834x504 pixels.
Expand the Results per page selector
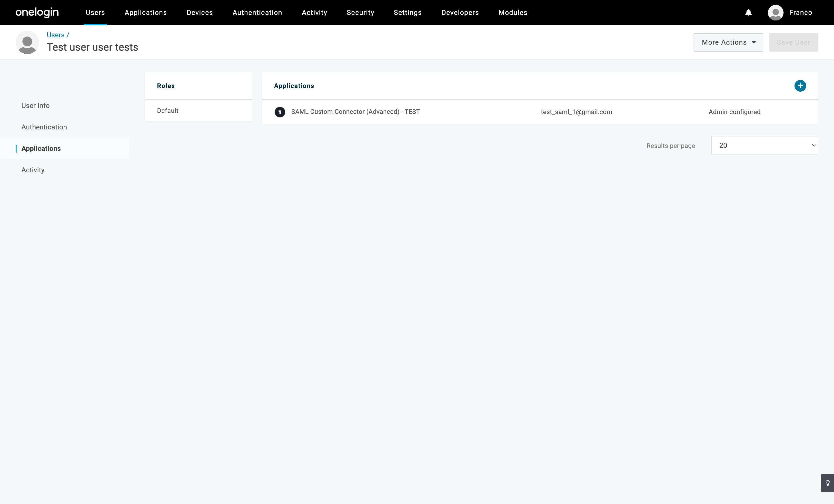[x=764, y=145]
